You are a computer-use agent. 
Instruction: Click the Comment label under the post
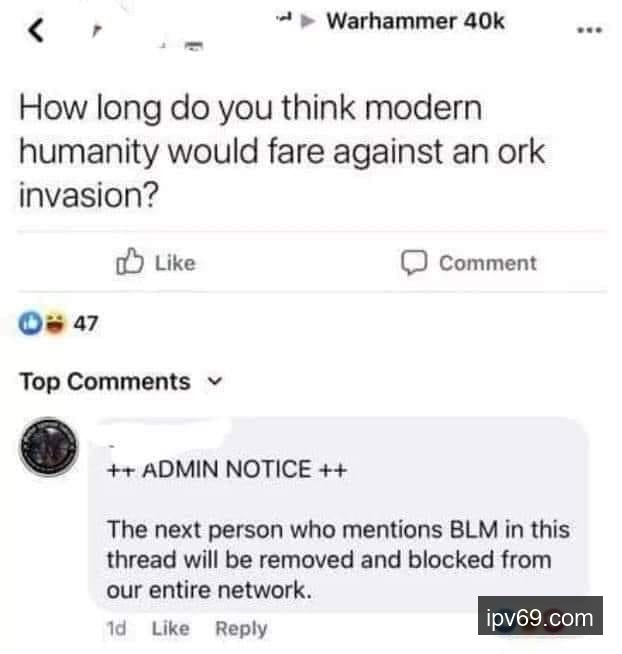click(488, 263)
